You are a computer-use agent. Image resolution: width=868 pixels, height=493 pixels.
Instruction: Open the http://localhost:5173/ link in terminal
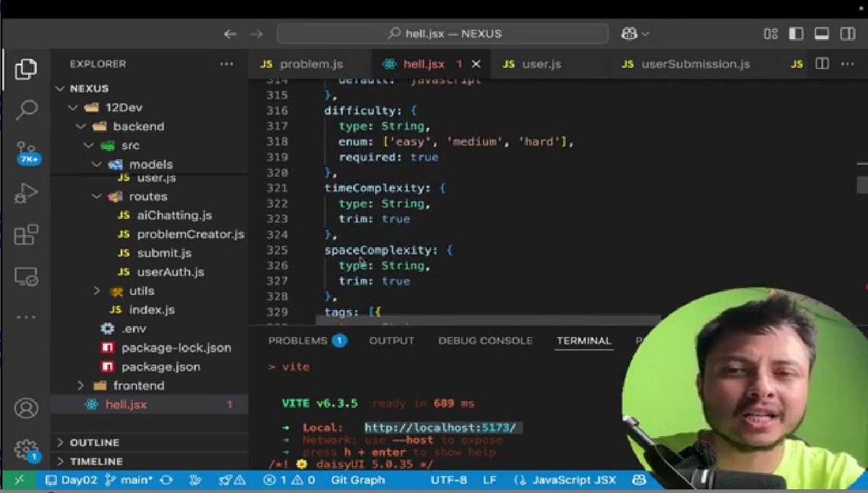[441, 428]
